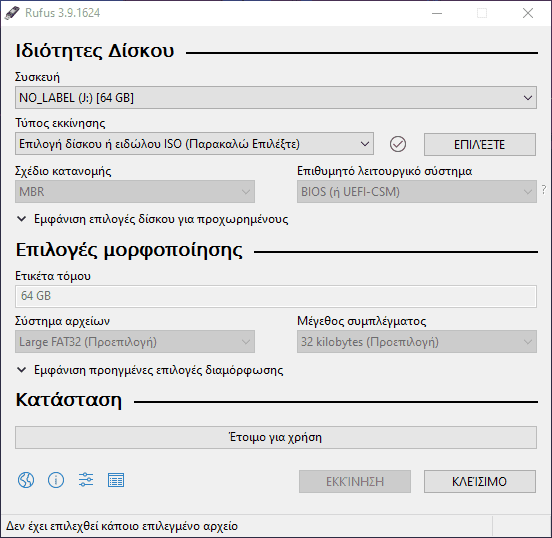Screen dimensions: 552x538
Task: Click the ΕΠΙΛΕΞΤΕ button
Action: click(480, 144)
